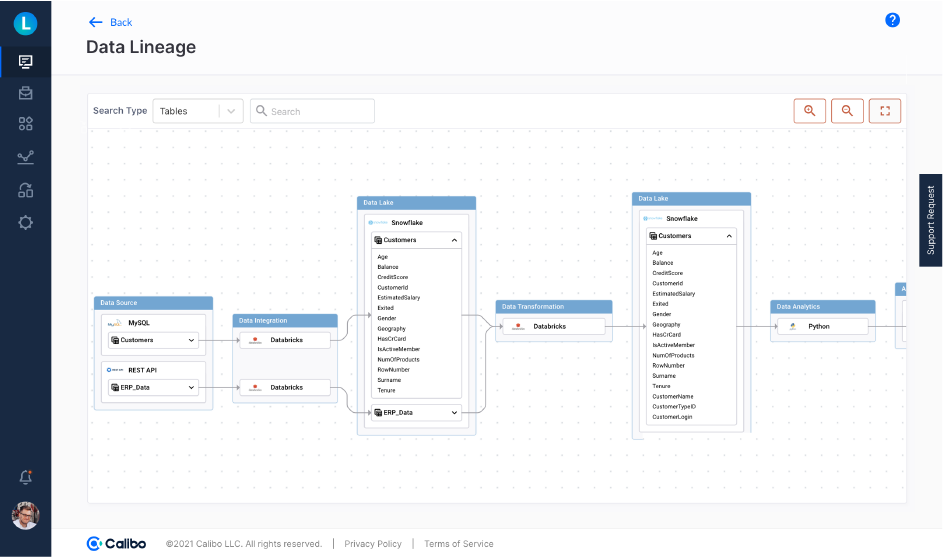This screenshot has height=557, width=943.
Task: Select Surname column in first Data Lake
Action: click(389, 380)
